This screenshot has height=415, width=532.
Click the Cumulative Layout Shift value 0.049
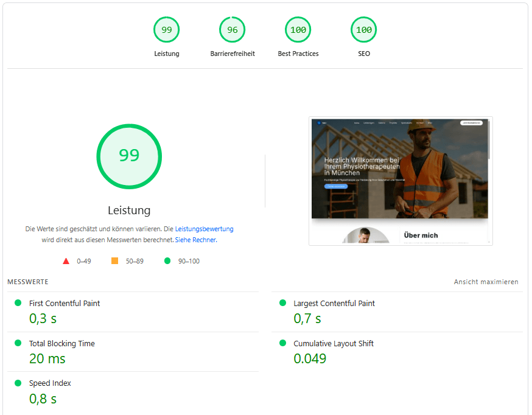tap(310, 358)
